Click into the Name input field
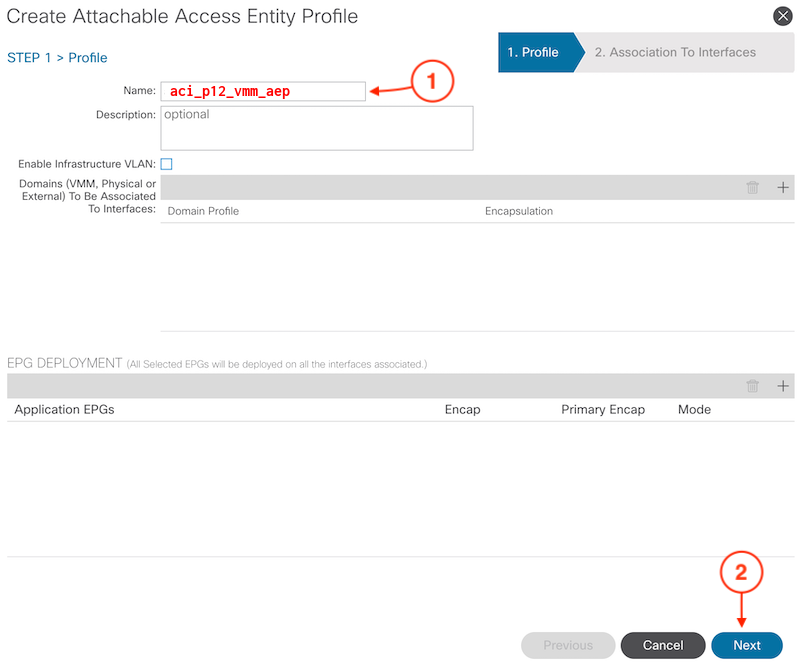This screenshot has height=667, width=800. [x=263, y=91]
